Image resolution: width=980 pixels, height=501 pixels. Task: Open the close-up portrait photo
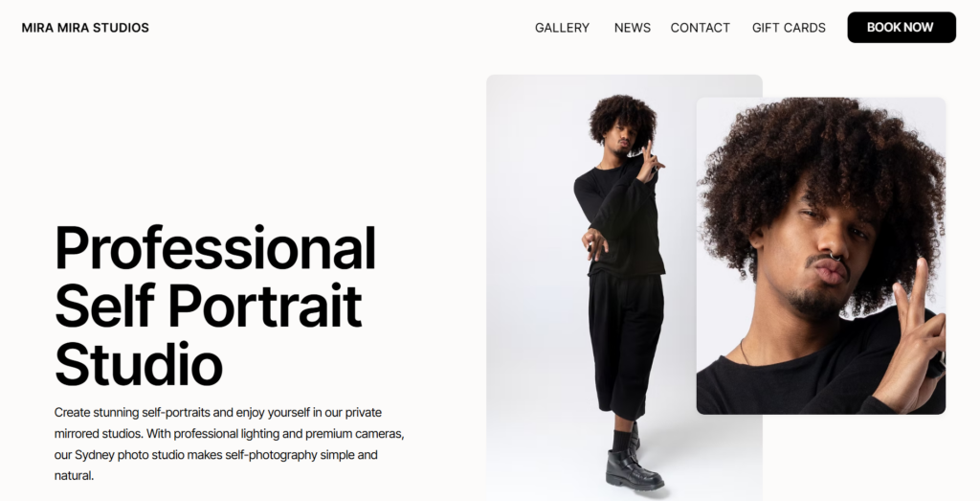820,255
